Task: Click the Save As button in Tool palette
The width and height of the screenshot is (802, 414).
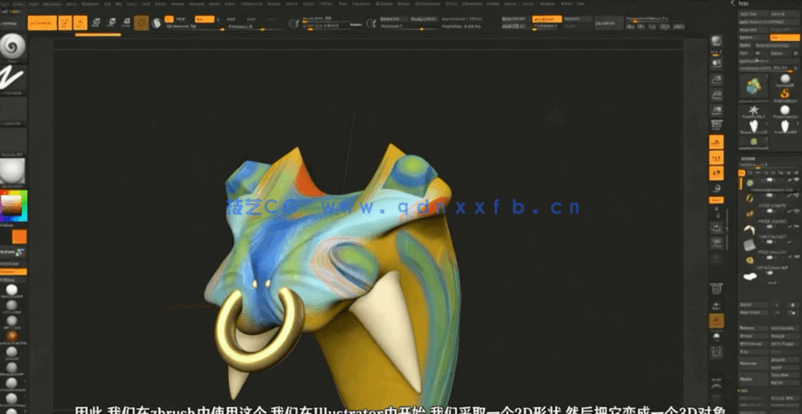Action: [x=784, y=14]
